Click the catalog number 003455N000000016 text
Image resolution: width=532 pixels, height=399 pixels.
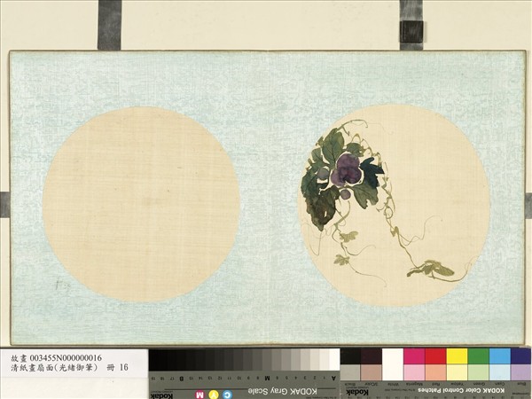coord(61,356)
